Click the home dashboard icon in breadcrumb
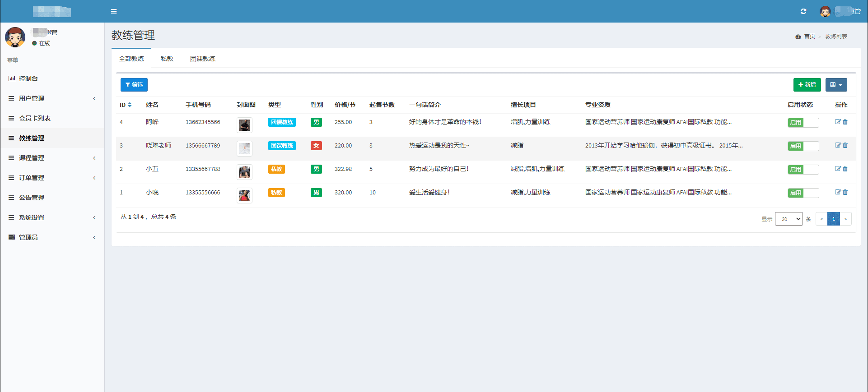 [798, 37]
